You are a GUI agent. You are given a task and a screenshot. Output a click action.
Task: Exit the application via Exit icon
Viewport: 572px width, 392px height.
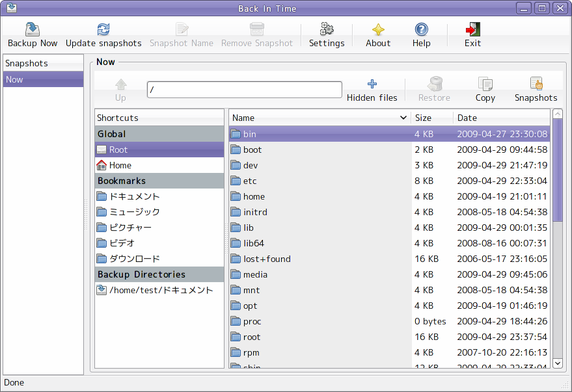[473, 29]
